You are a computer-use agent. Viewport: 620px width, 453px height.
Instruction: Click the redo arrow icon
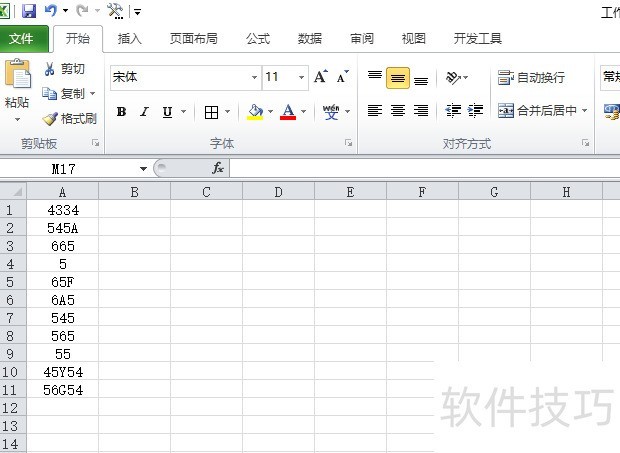pyautogui.click(x=82, y=11)
